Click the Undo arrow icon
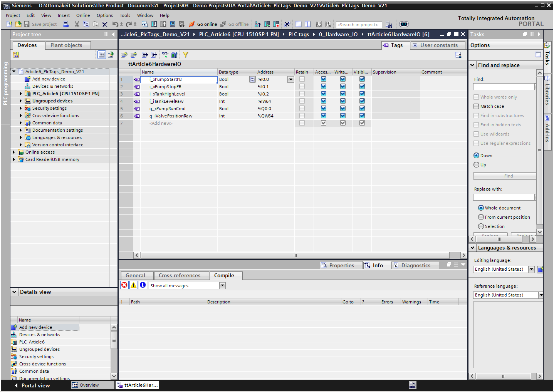 115,24
